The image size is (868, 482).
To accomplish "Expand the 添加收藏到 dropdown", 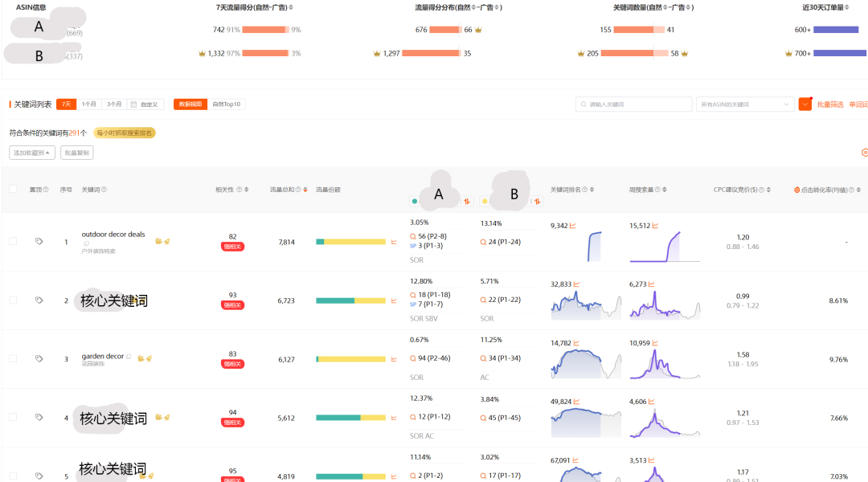I will pyautogui.click(x=31, y=153).
